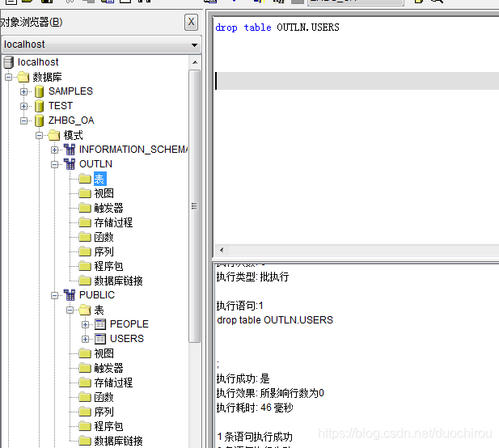Image resolution: width=499 pixels, height=448 pixels.
Task: Click 执行效果: 所影响行数为0 line
Action: 270,393
